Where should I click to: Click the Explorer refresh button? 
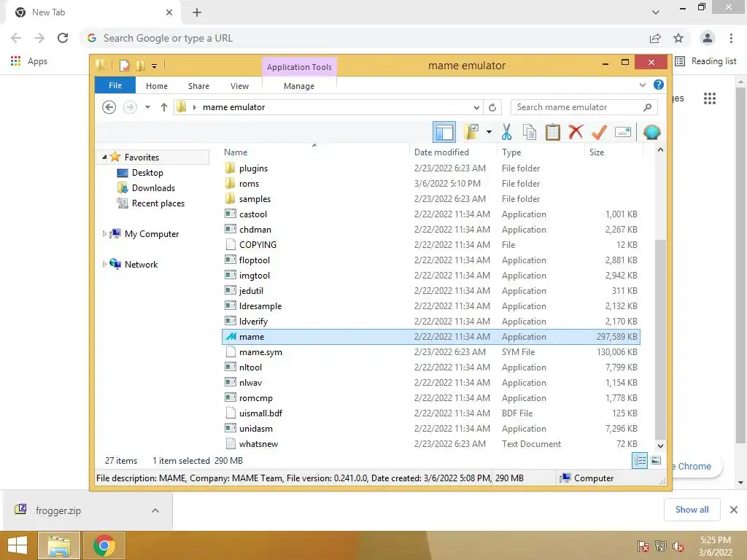click(x=492, y=107)
